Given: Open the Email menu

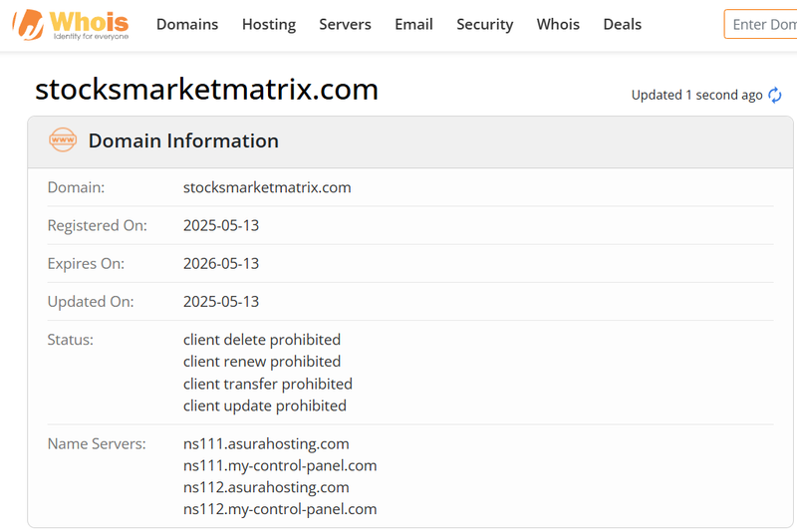Looking at the screenshot, I should click(x=413, y=24).
